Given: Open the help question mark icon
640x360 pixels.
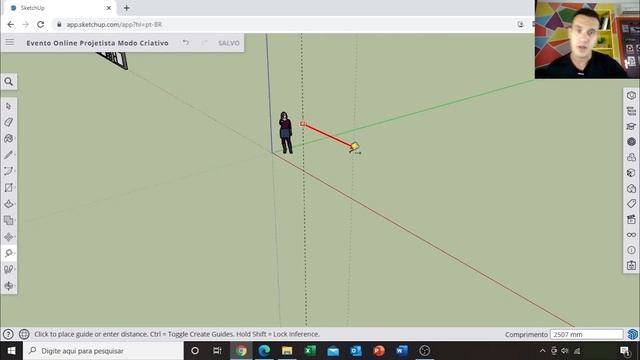Looking at the screenshot, I should (8, 334).
